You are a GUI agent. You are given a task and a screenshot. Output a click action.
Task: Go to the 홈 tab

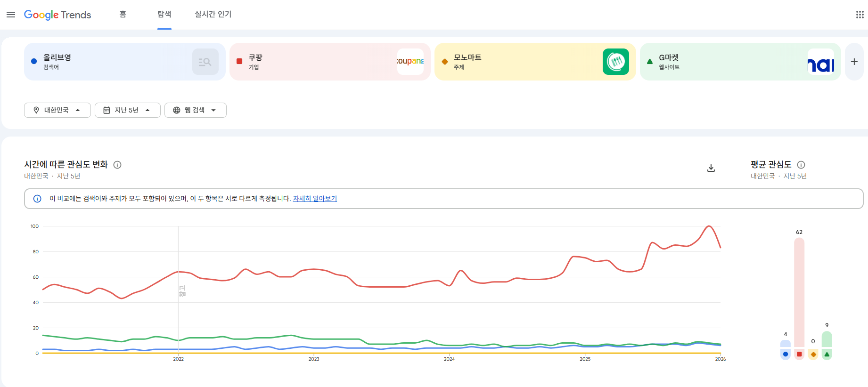pyautogui.click(x=123, y=15)
